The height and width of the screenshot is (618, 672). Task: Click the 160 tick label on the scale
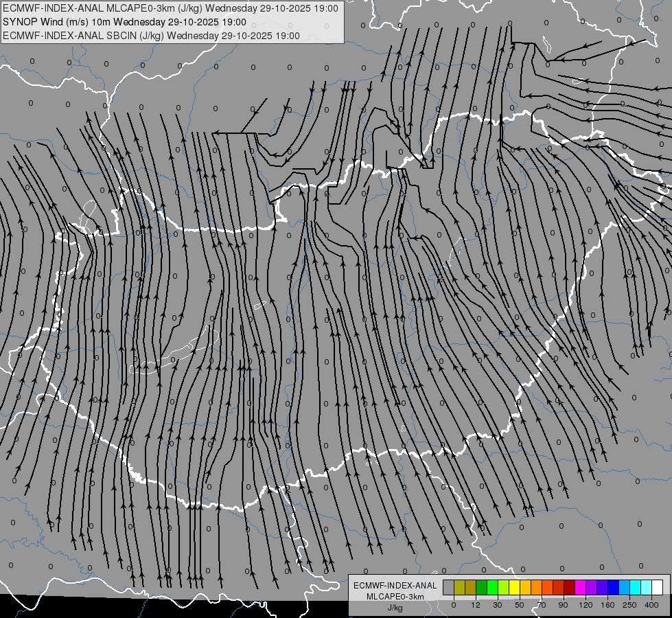[607, 605]
